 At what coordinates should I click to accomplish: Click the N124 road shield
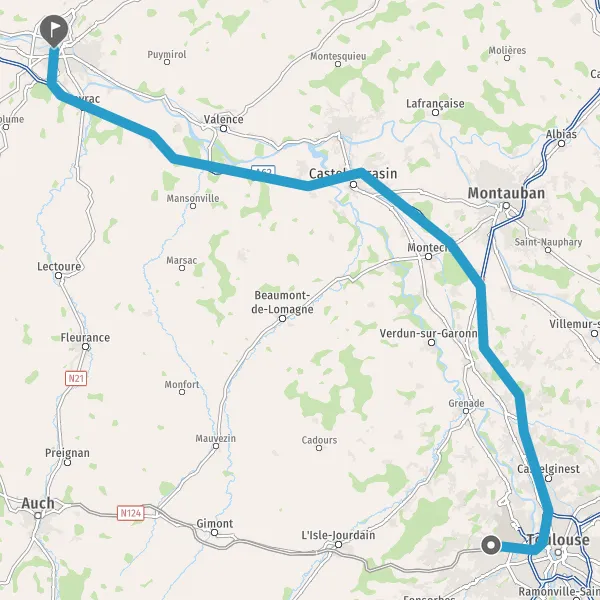pos(130,513)
